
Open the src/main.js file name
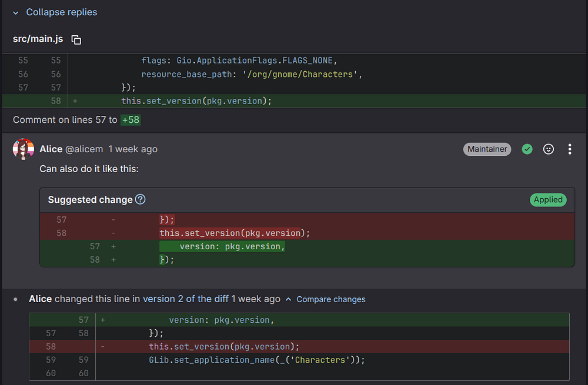coord(38,39)
